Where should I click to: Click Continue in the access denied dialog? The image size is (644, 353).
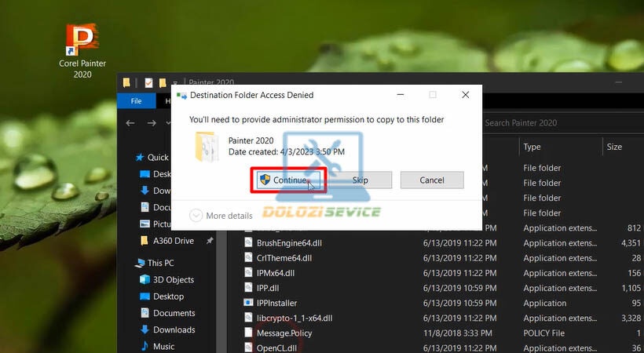[x=288, y=180]
